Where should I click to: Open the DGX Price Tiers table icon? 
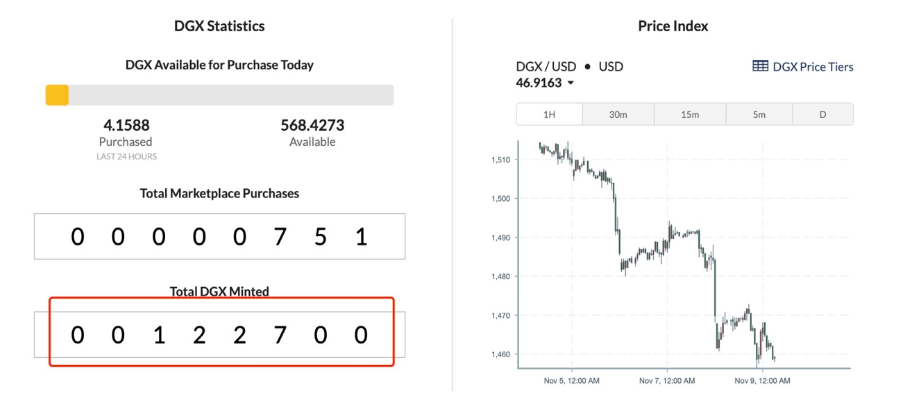tap(760, 66)
